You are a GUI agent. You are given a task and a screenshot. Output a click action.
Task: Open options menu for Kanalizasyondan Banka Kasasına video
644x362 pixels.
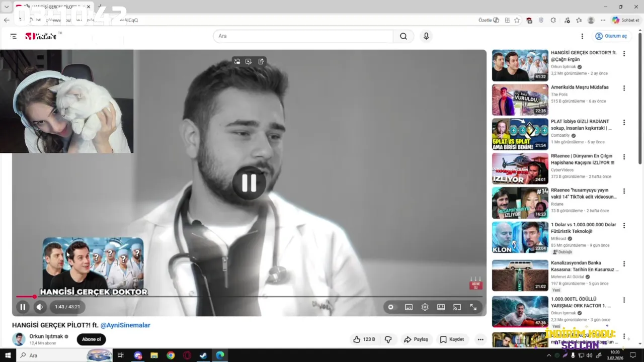coord(624,263)
